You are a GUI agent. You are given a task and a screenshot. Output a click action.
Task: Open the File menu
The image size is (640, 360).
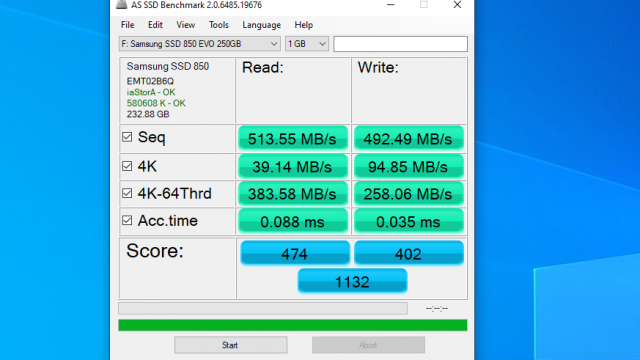(127, 25)
